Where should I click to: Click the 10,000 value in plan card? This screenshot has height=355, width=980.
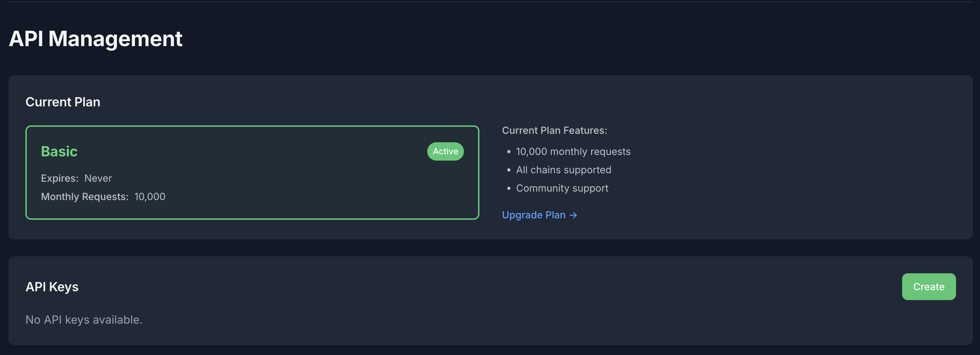tap(150, 197)
